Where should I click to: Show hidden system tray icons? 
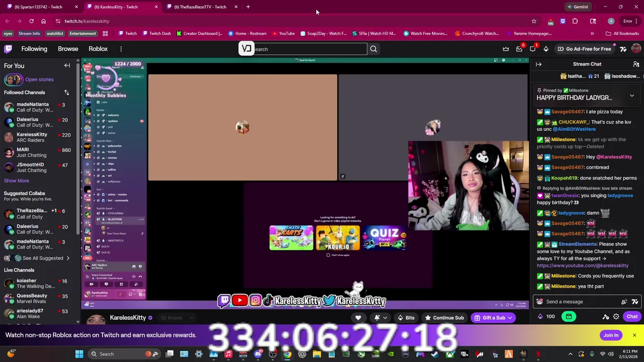570,354
